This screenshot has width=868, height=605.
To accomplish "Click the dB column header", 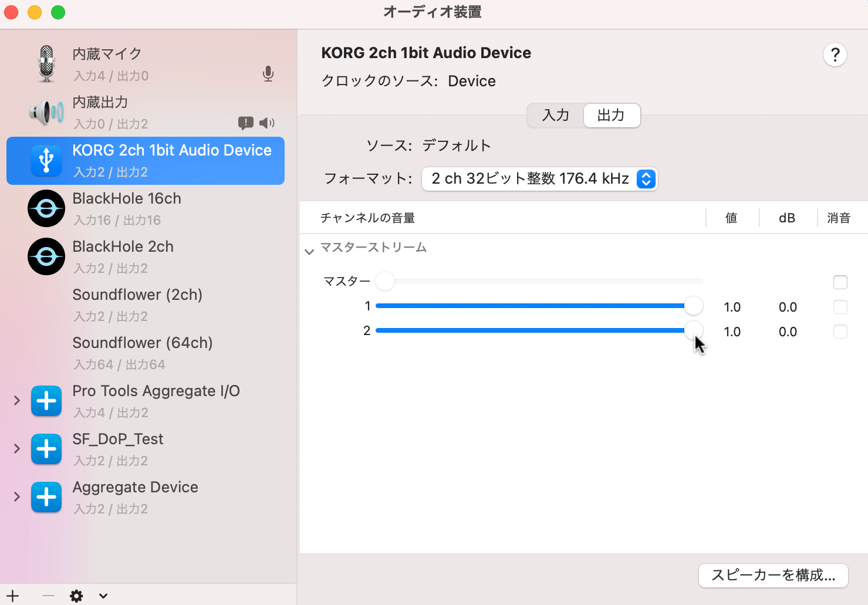I will point(787,218).
